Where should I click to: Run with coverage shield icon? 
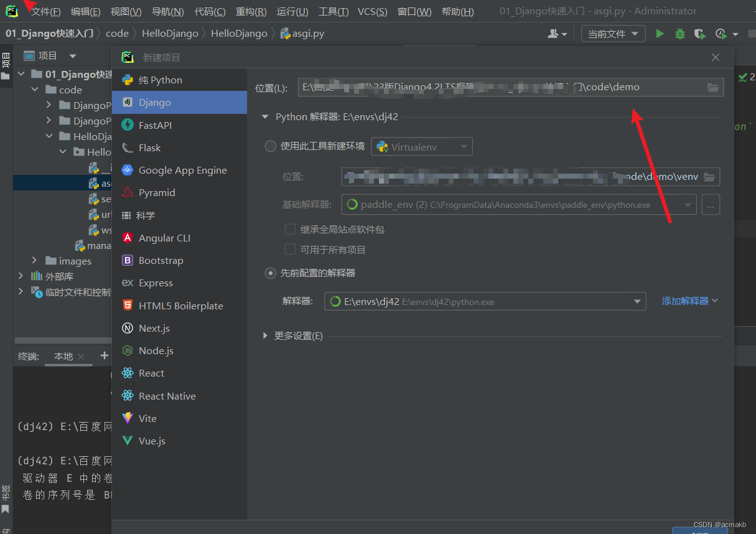[x=699, y=34]
